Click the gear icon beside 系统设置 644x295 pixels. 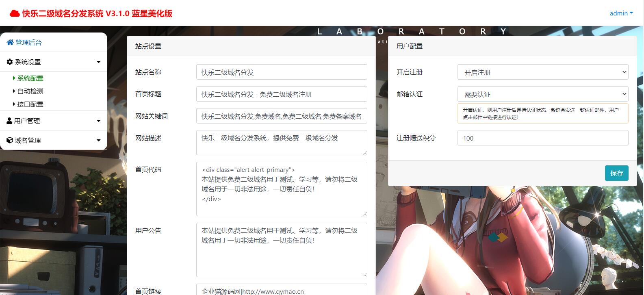click(x=10, y=62)
